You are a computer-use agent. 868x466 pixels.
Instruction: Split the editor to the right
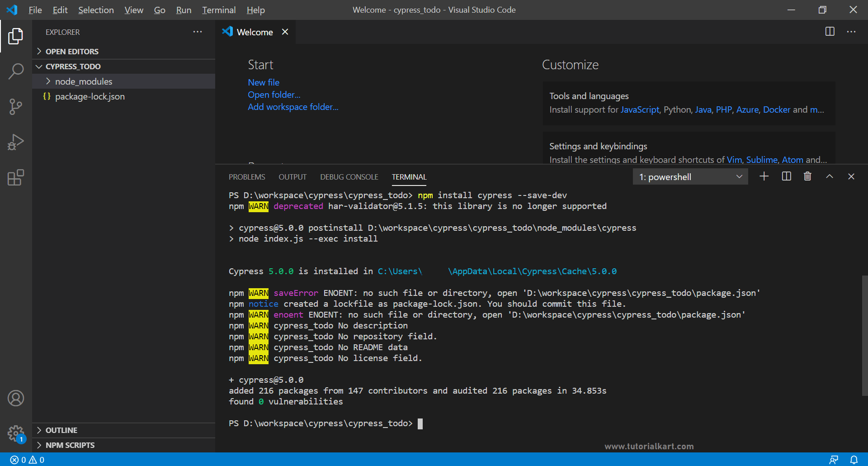830,32
